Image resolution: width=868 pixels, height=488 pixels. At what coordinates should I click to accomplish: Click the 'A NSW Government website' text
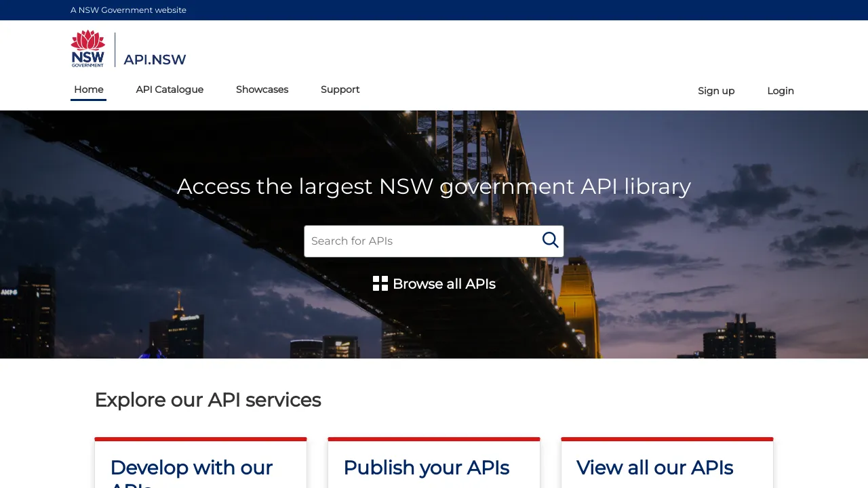point(128,10)
